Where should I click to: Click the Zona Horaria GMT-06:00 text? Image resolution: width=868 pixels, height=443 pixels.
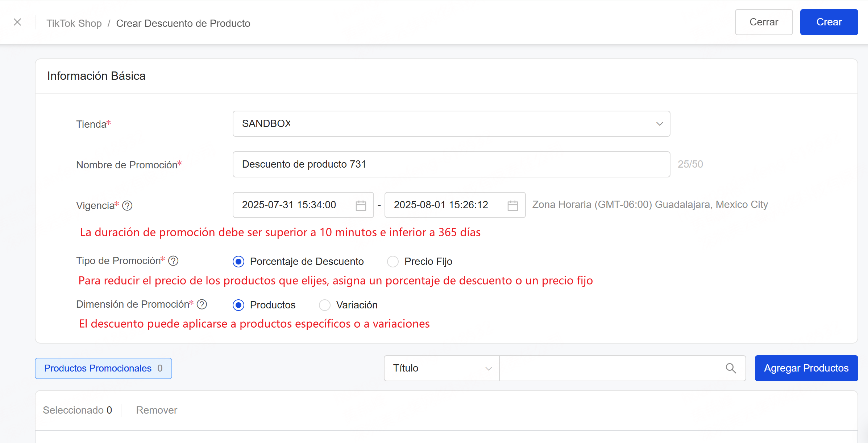(x=650, y=205)
